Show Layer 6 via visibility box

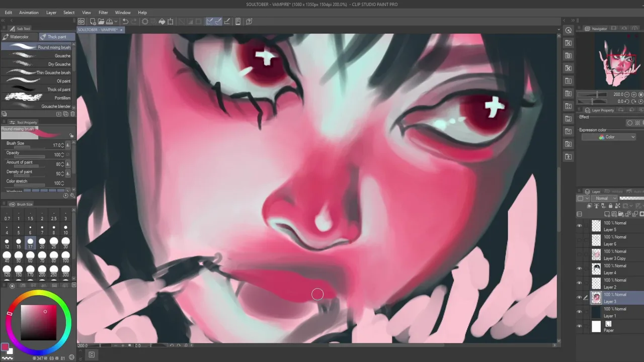tap(579, 240)
